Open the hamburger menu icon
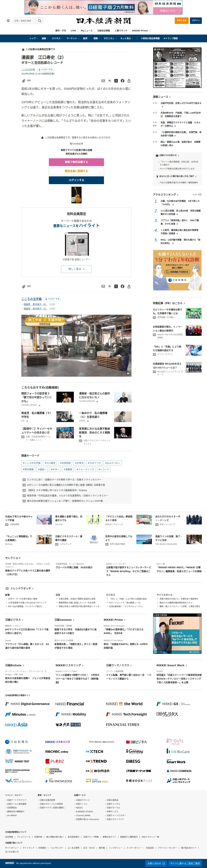Image resolution: width=207 pixels, height=868 pixels. (8, 21)
